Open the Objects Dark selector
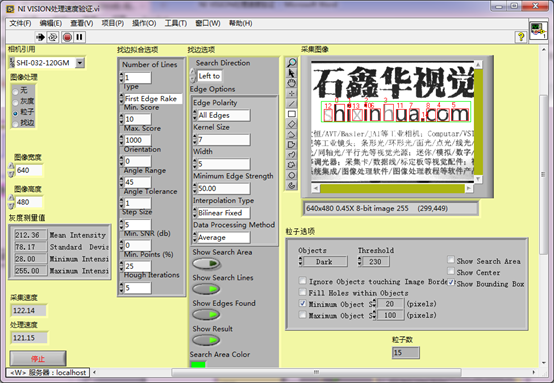 tap(325, 262)
